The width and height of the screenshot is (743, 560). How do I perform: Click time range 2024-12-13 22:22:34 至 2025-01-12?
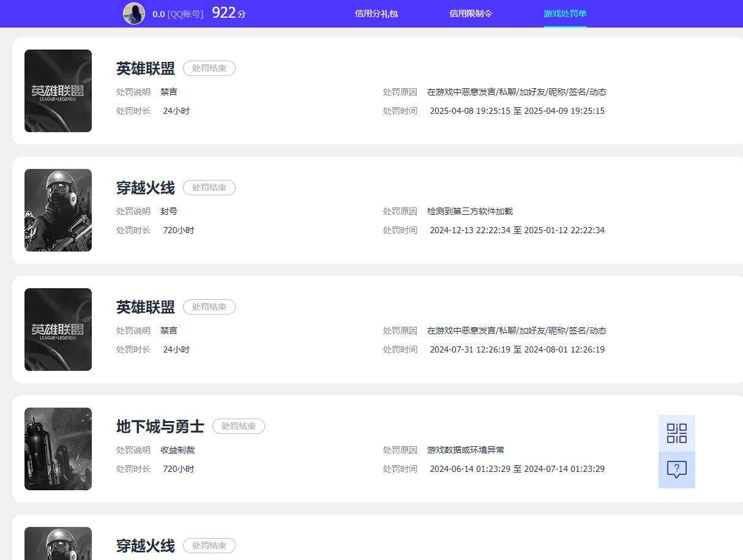tap(517, 230)
